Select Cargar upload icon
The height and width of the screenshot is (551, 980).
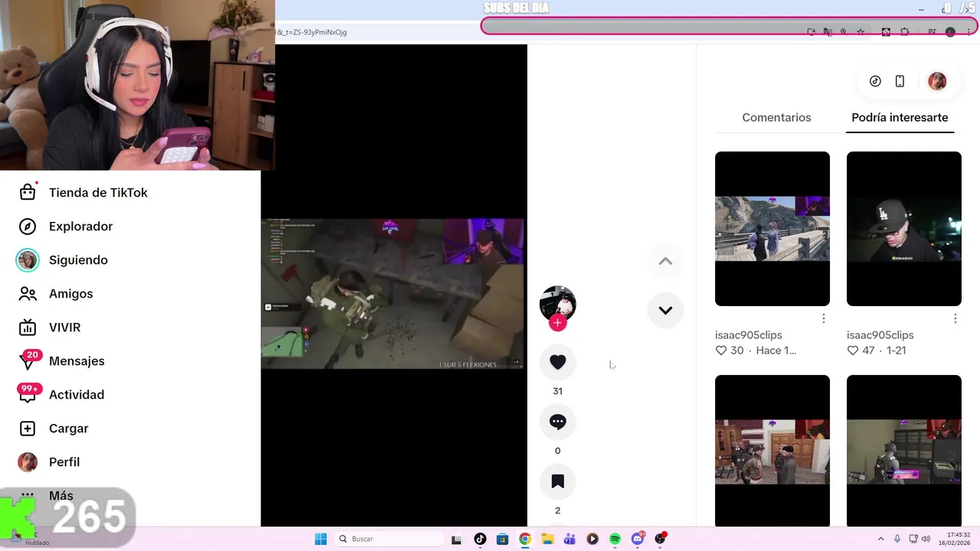(28, 429)
